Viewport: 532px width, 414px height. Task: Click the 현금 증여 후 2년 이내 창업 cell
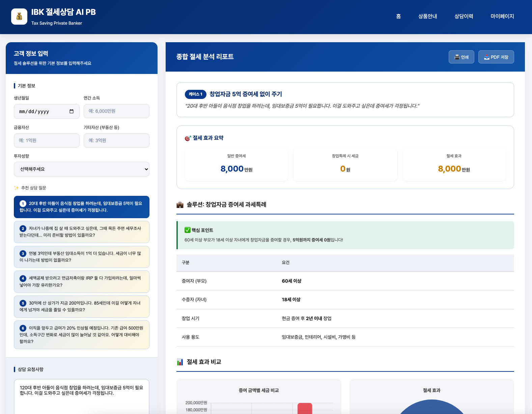(307, 318)
